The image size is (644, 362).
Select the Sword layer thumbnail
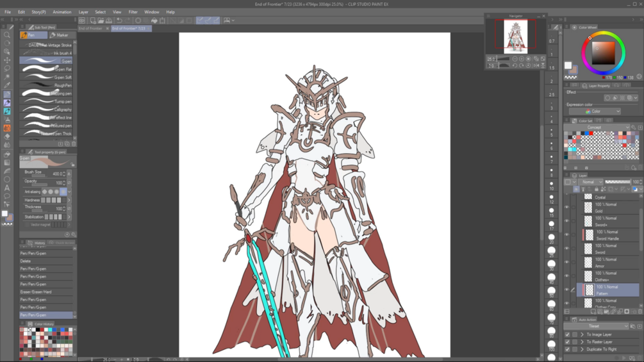588,249
